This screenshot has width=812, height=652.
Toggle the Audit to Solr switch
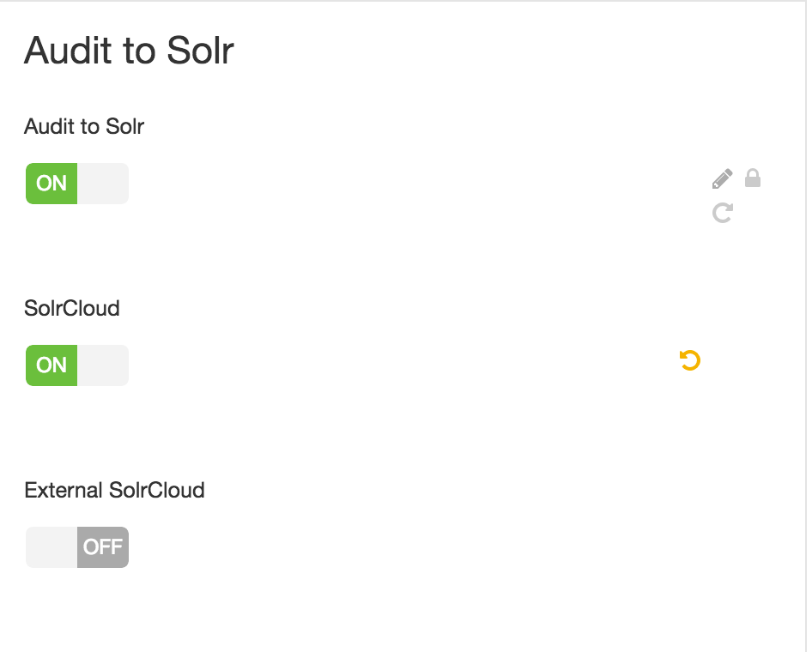tap(77, 184)
